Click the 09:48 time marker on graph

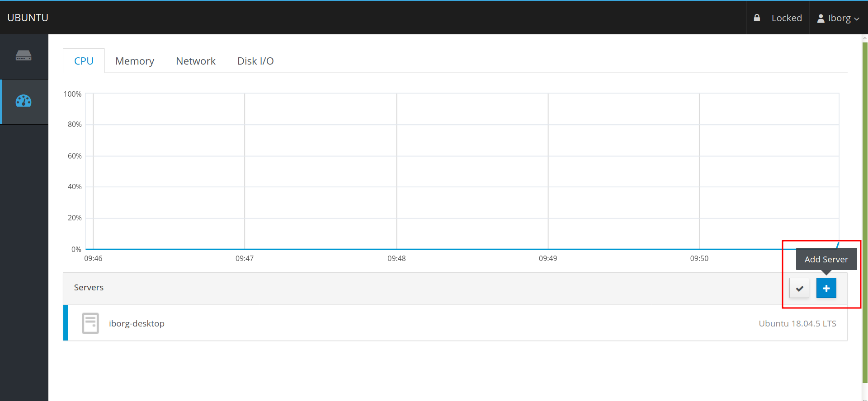[396, 258]
